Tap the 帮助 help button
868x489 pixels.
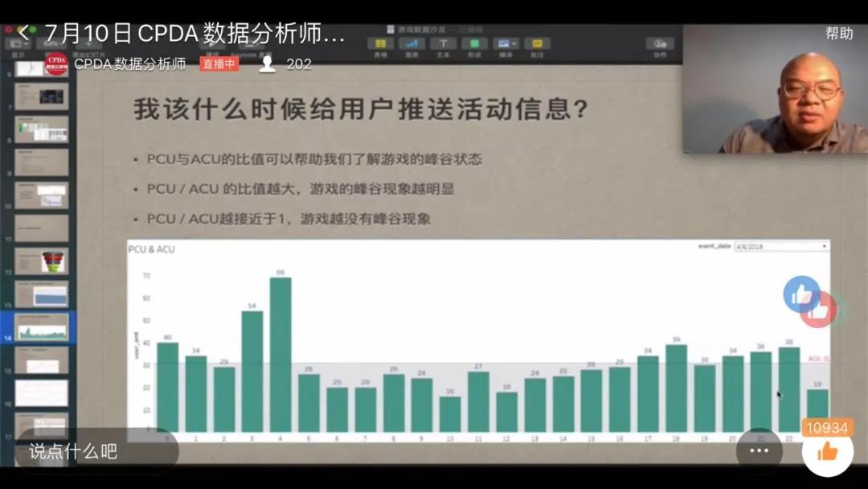(x=839, y=34)
